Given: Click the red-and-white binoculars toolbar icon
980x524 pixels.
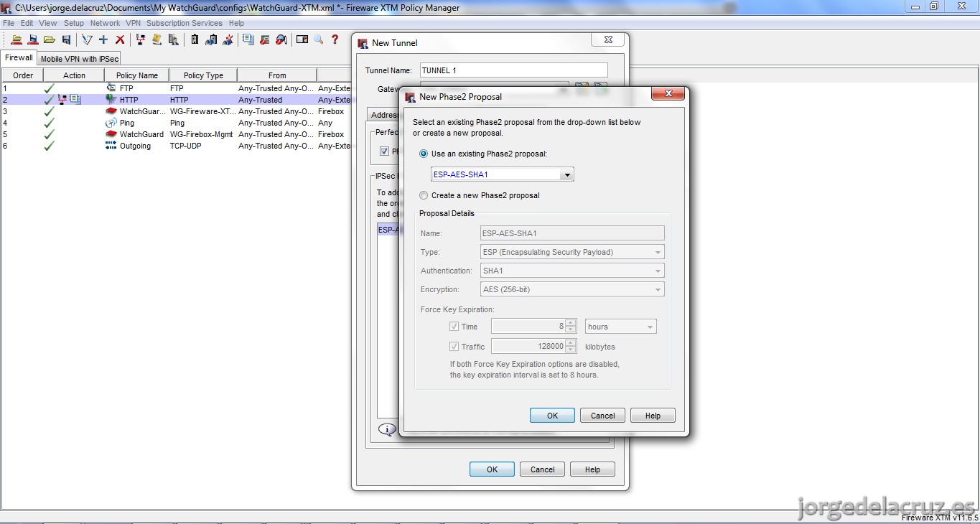Looking at the screenshot, I should click(x=281, y=40).
